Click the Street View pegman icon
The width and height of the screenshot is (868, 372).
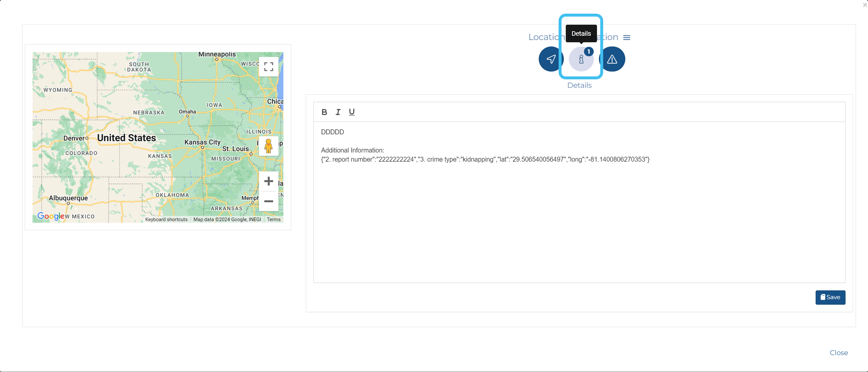click(x=268, y=146)
